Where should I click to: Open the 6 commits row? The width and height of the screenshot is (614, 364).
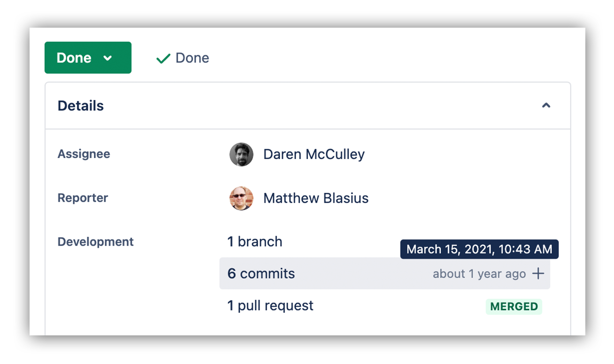pyautogui.click(x=384, y=273)
